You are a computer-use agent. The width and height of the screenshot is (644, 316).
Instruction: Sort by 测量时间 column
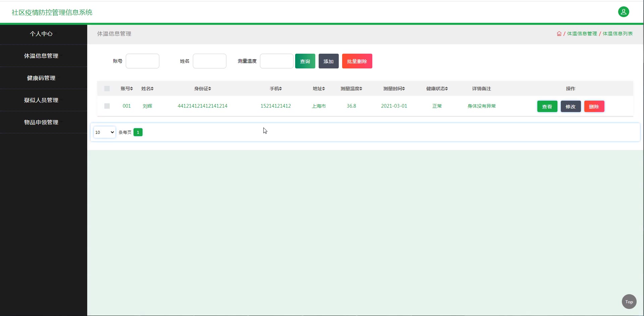point(394,89)
